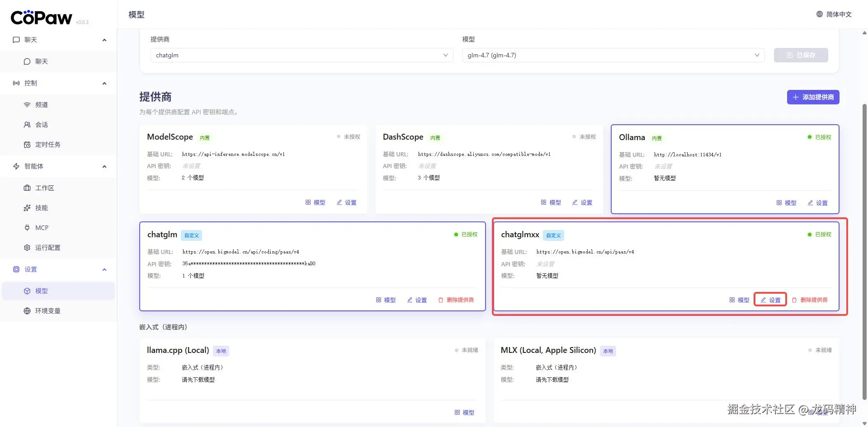Click the page vertical scrollbar
The width and height of the screenshot is (868, 427).
(864, 226)
